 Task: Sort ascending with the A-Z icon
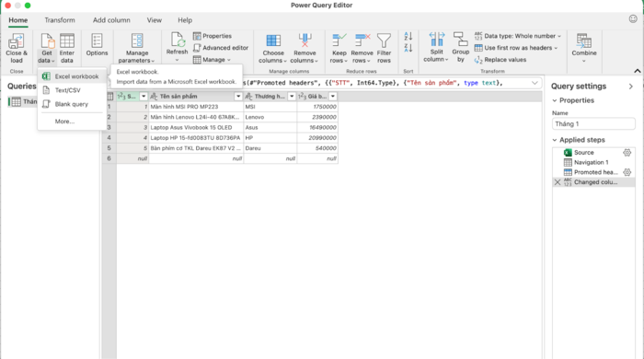click(408, 36)
